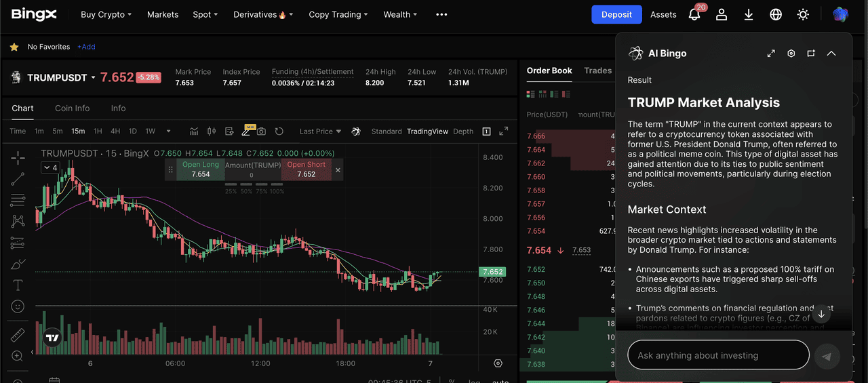
Task: Open the chart indicators icon
Action: click(x=194, y=132)
